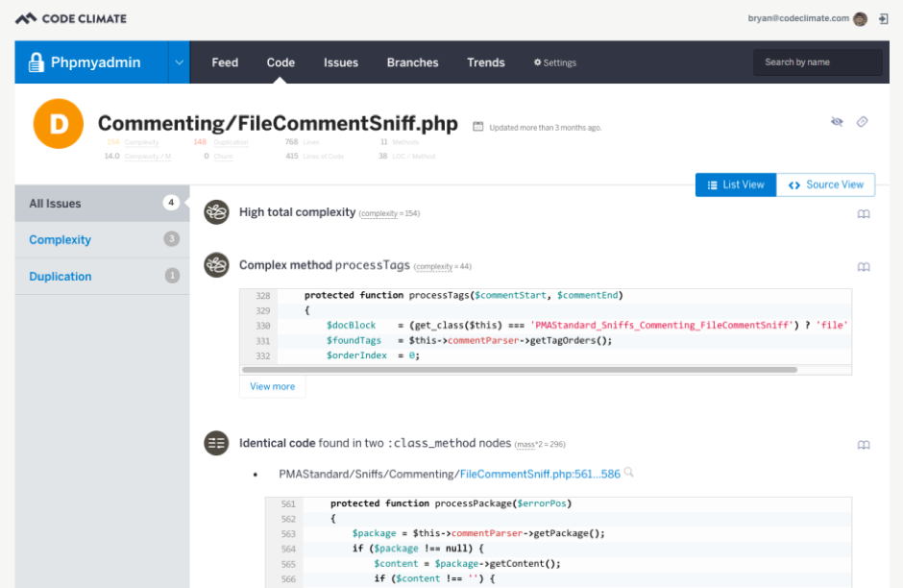Open the magnifier icon next to FileCommentSniff.php:561...586
The image size is (903, 588).
click(629, 473)
